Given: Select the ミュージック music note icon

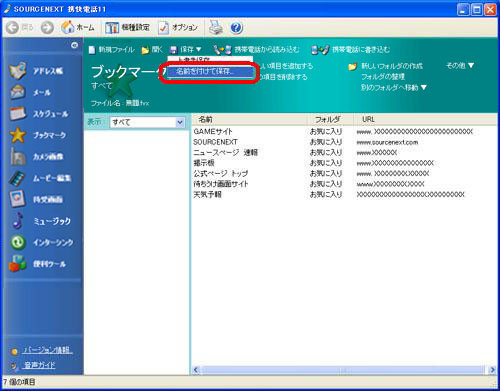Looking at the screenshot, I should [18, 221].
